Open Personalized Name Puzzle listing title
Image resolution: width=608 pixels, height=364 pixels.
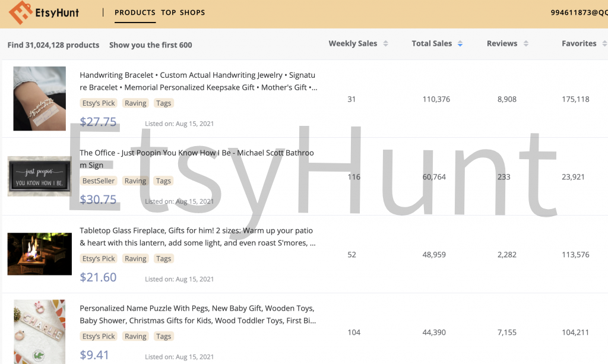click(x=197, y=314)
